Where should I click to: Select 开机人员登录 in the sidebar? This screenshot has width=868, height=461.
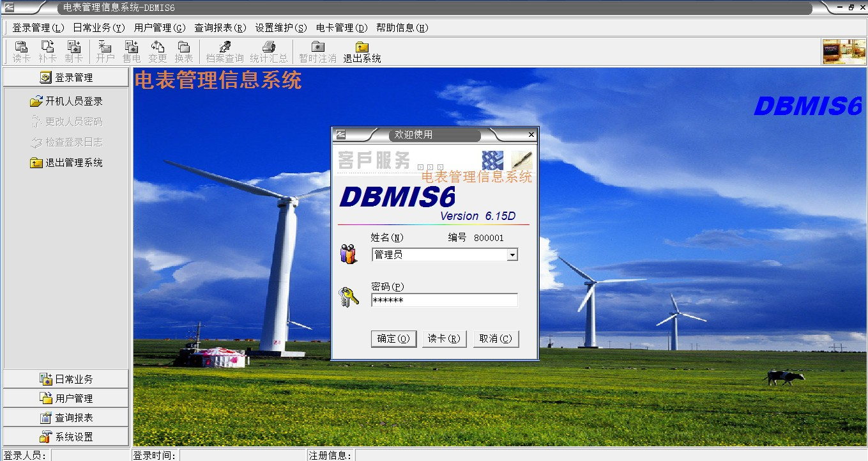click(x=66, y=102)
